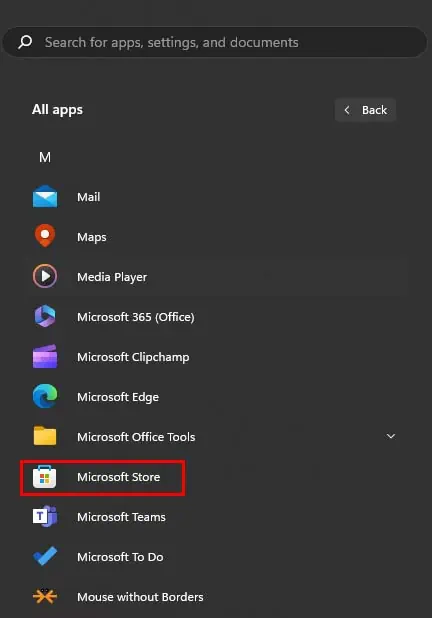Screen dimensions: 432x618
Task: Expand Microsoft Office Tools chevron
Action: coord(391,436)
